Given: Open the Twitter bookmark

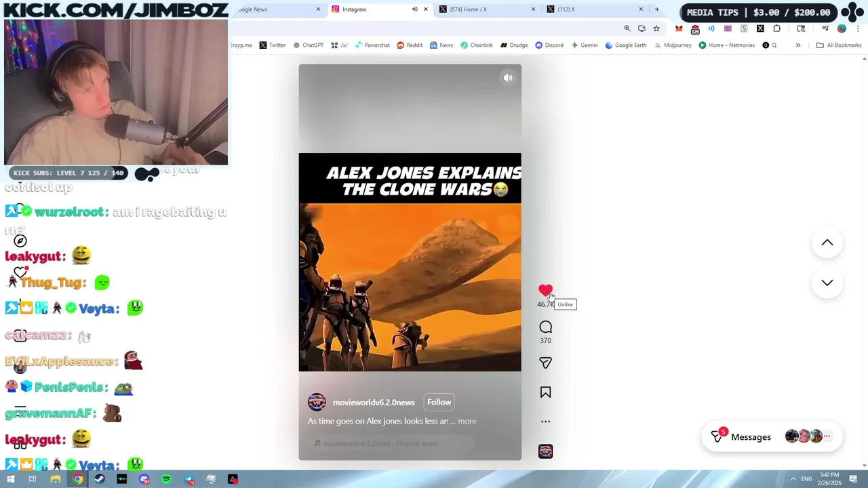Looking at the screenshot, I should pos(273,45).
